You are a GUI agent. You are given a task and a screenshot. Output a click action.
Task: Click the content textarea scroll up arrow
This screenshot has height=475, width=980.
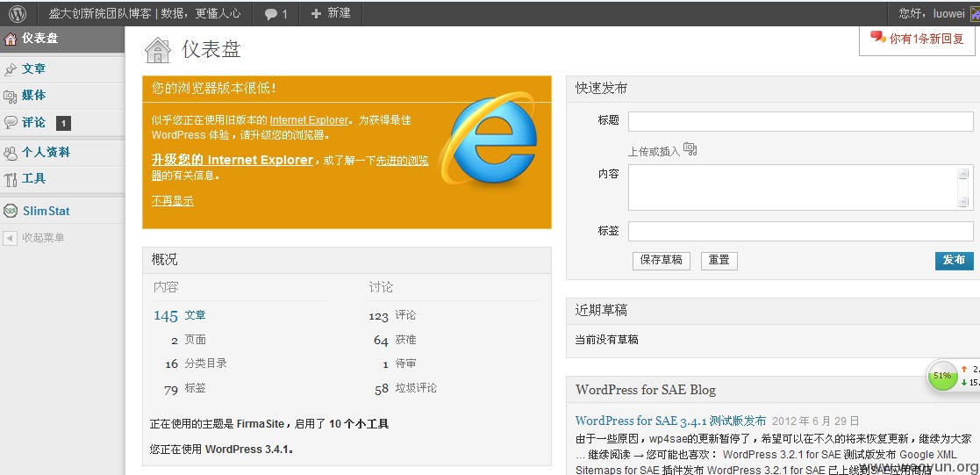pyautogui.click(x=963, y=173)
